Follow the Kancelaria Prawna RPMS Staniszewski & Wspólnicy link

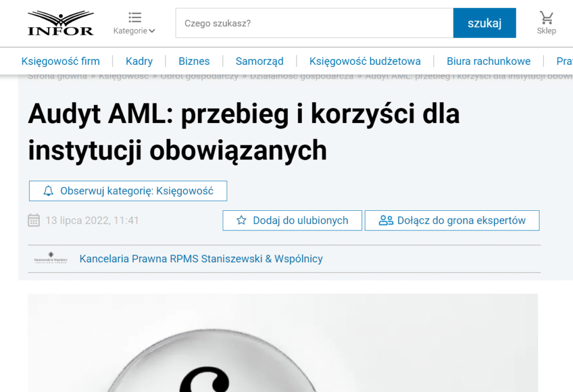point(201,259)
